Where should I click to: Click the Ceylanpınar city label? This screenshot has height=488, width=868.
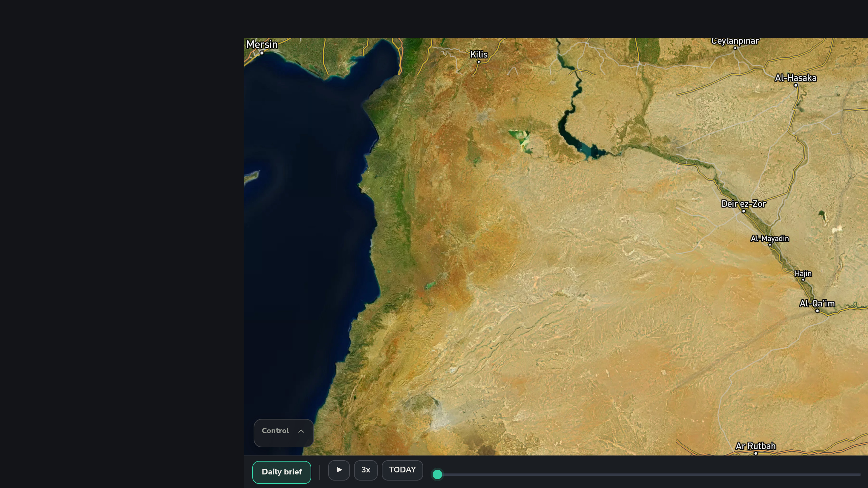click(x=735, y=41)
